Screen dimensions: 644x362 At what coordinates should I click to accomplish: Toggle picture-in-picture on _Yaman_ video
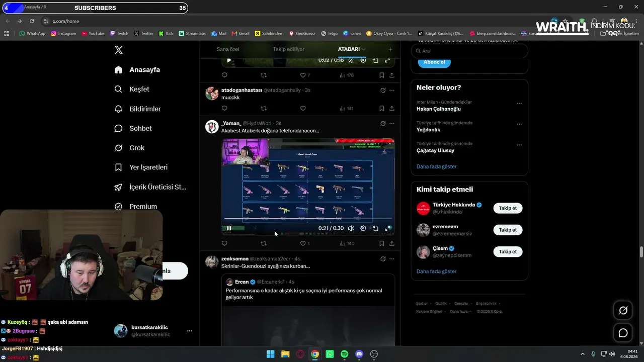[375, 228]
